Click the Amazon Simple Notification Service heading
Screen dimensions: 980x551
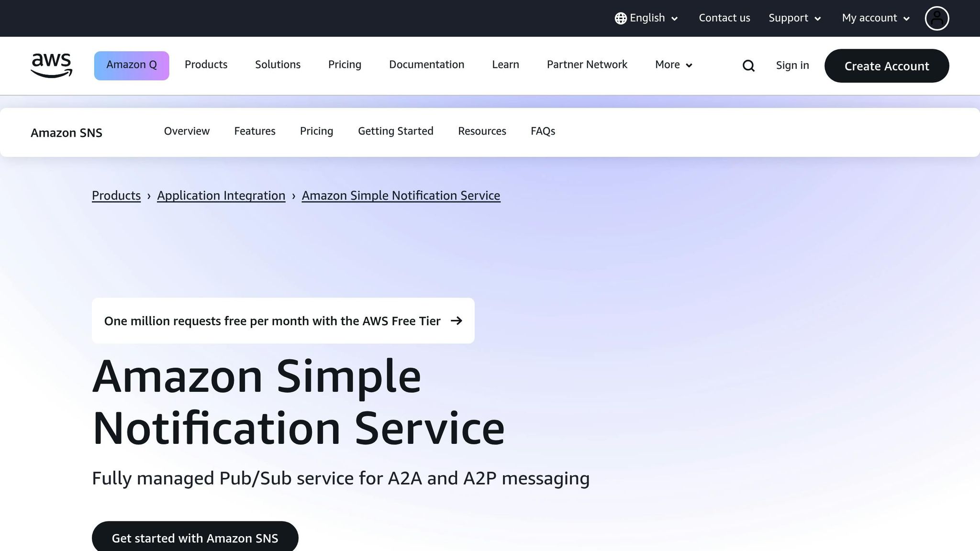[x=299, y=402]
